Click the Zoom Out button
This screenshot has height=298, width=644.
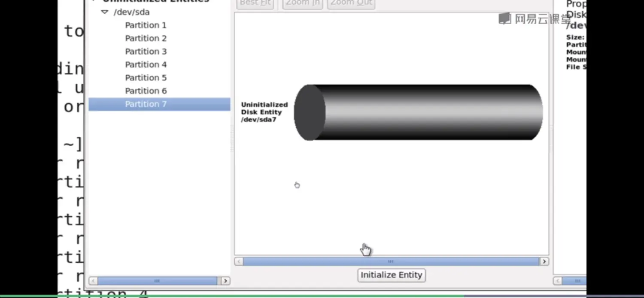[351, 3]
